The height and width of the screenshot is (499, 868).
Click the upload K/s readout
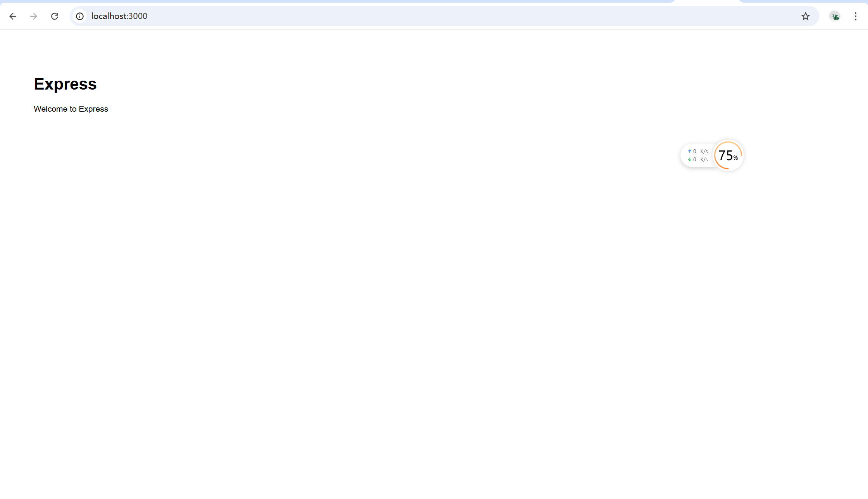pos(700,151)
